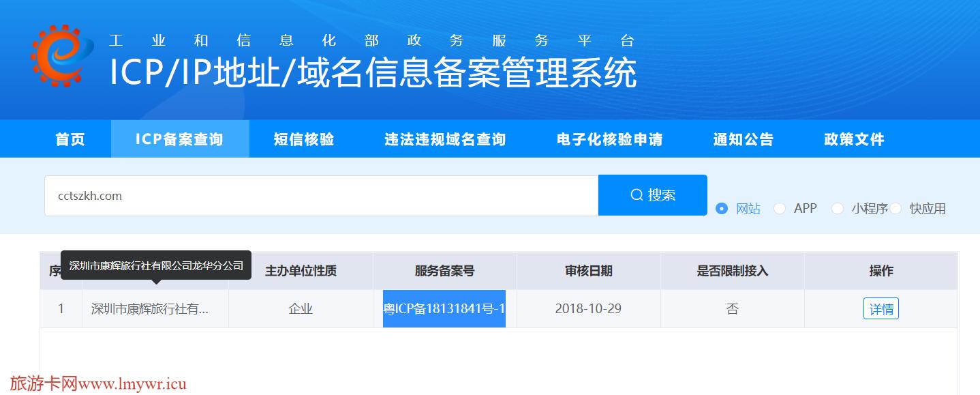
Task: Open 违法违规域名查询 page
Action: tap(444, 138)
